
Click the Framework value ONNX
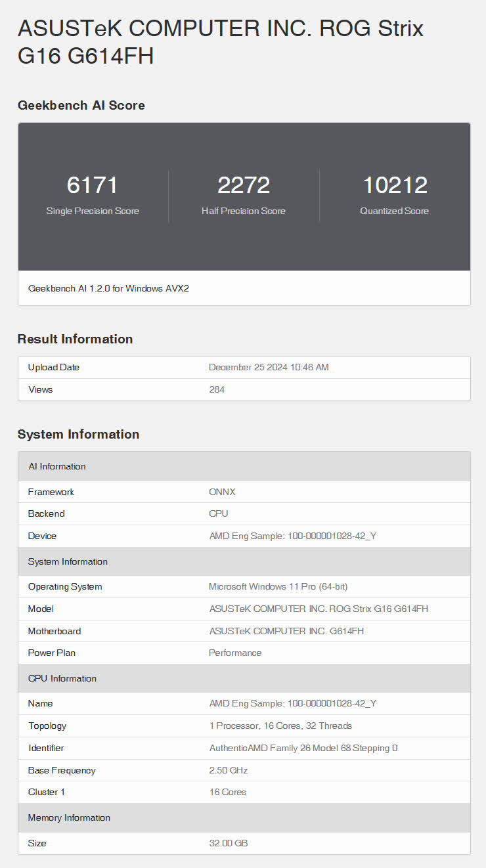[223, 492]
